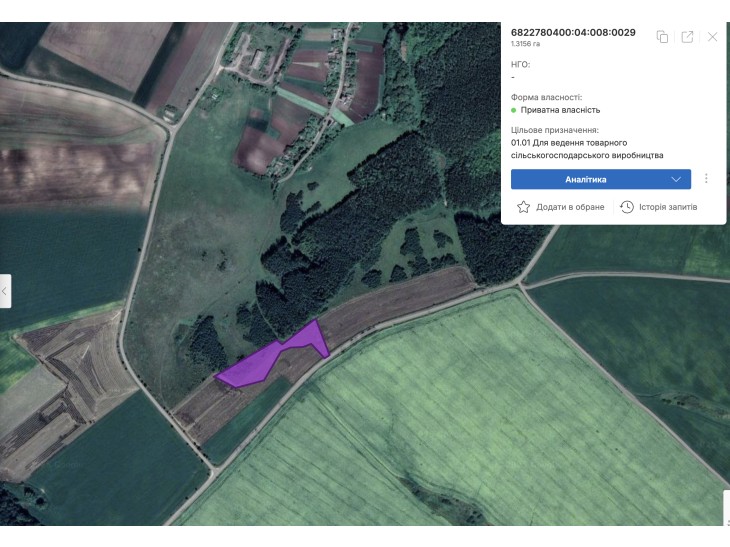Click the 01.01 Цільове призначення description text
Screen dimensions: 730x547
click(x=587, y=149)
